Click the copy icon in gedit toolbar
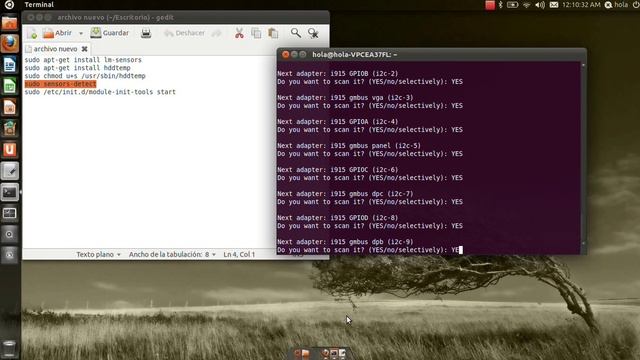 click(x=256, y=33)
